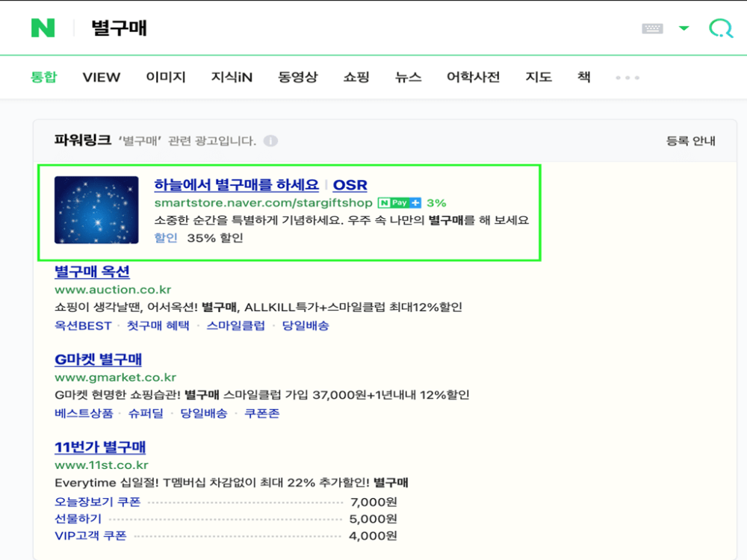Image resolution: width=747 pixels, height=560 pixels.
Task: Click the 파워링크 section heading
Action: pos(82,140)
